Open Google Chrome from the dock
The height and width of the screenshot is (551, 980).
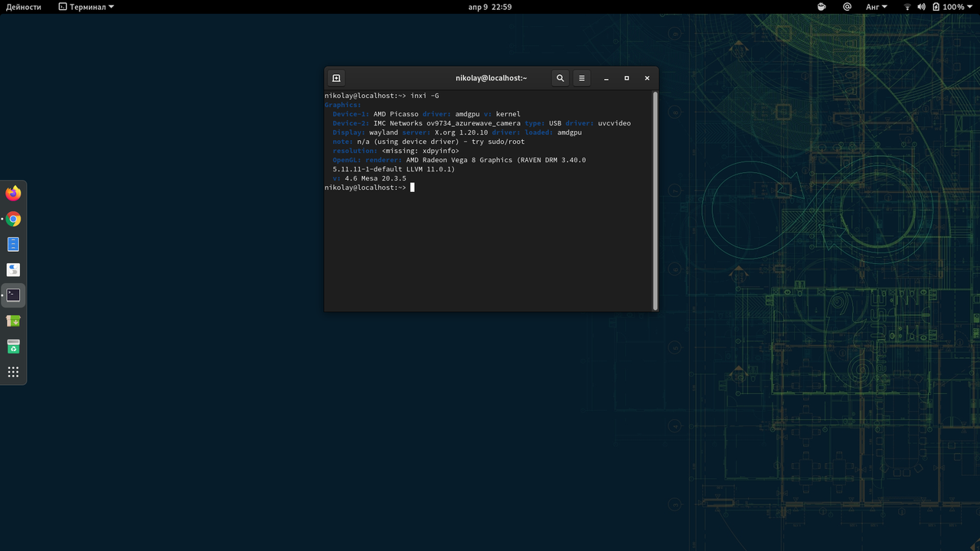click(x=13, y=219)
